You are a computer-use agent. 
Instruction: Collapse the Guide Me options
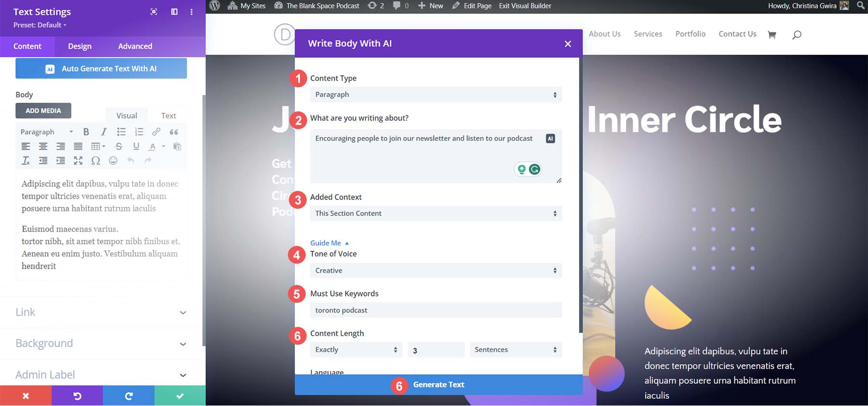click(329, 243)
